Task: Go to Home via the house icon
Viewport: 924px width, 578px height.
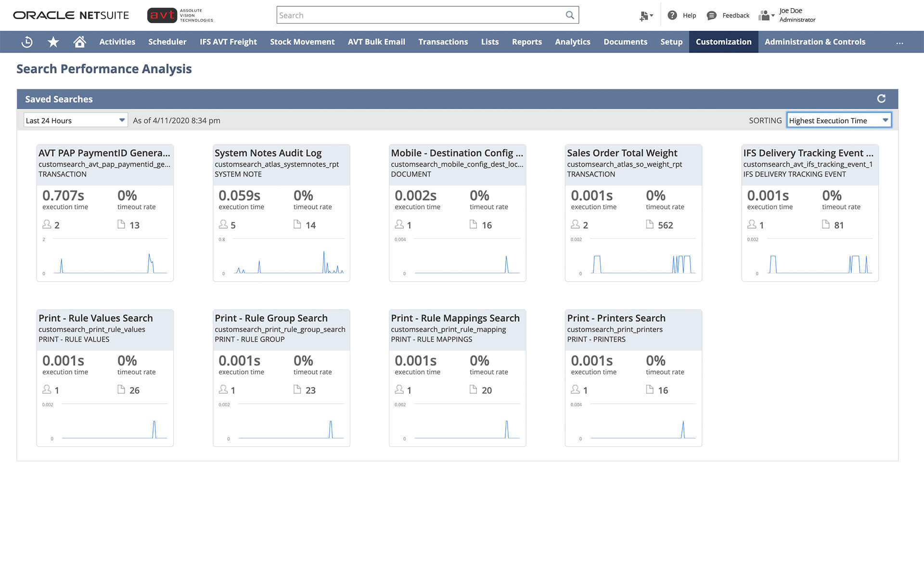Action: pos(79,42)
